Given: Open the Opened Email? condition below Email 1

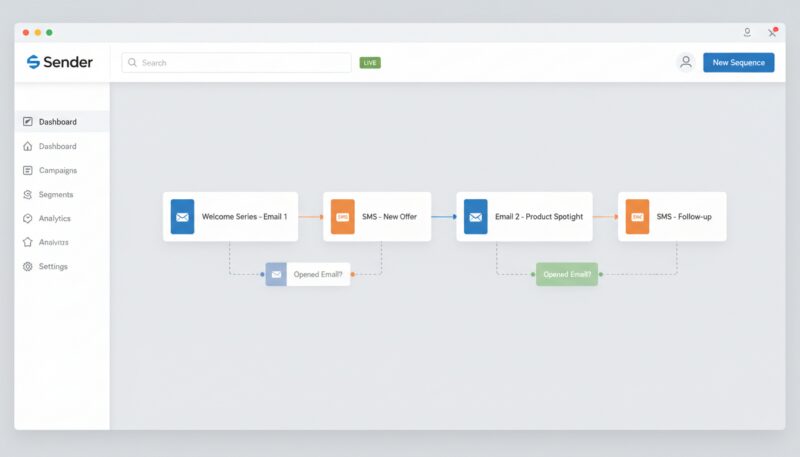Looking at the screenshot, I should [308, 274].
